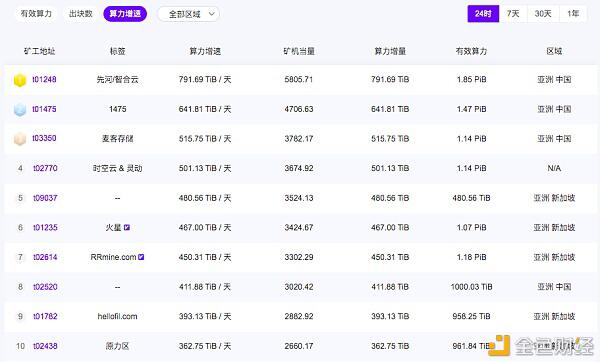Open miner address t03350
Screen dimensions: 600x362
point(44,138)
